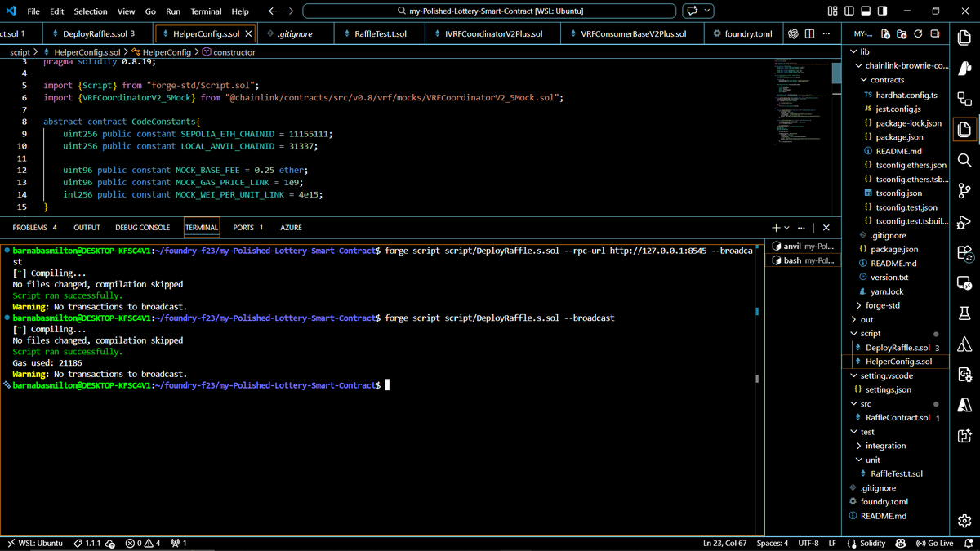Open RaffleContract.sol in Explorer tree
Viewport: 980px width, 551px height.
(898, 418)
